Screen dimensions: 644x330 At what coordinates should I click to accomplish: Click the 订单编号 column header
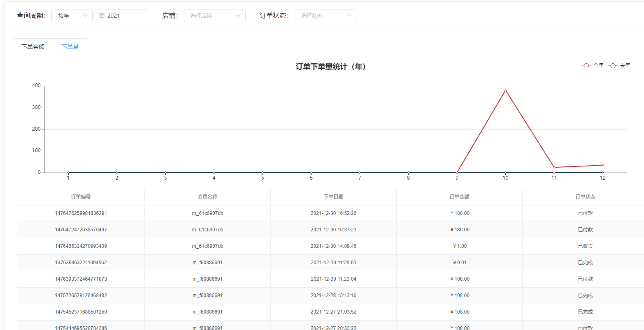(81, 197)
